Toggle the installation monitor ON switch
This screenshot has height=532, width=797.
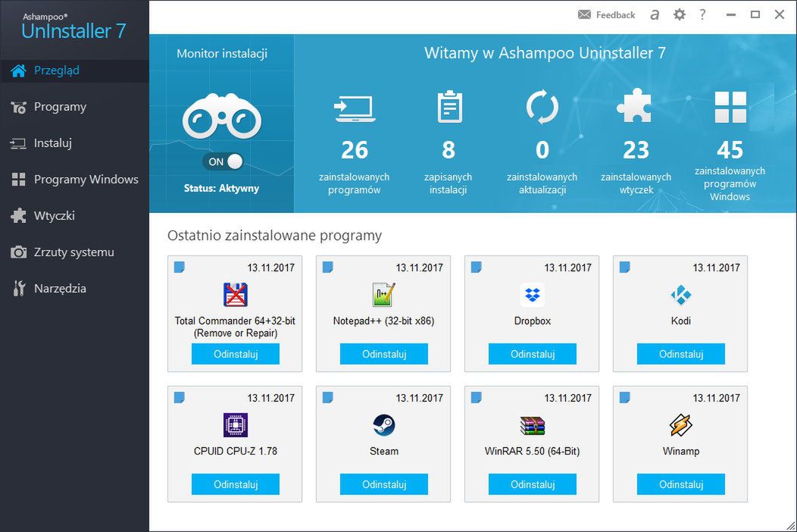click(223, 161)
